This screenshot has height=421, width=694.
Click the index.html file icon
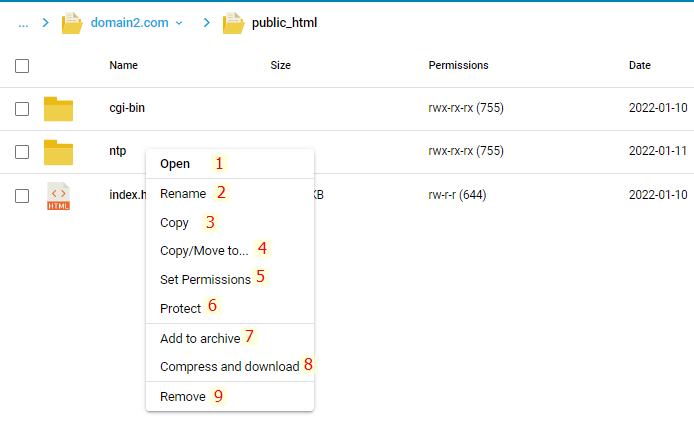(59, 196)
